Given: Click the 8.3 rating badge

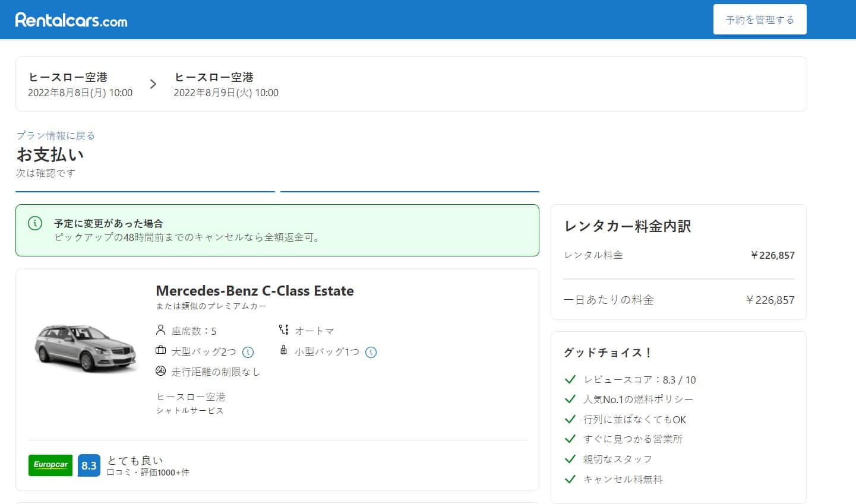Looking at the screenshot, I should (89, 465).
